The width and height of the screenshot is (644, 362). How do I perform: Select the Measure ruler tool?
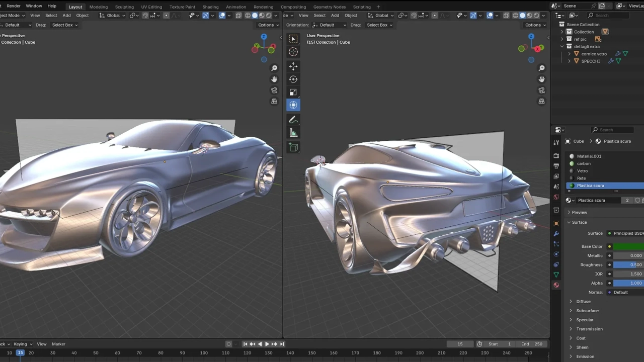293,133
